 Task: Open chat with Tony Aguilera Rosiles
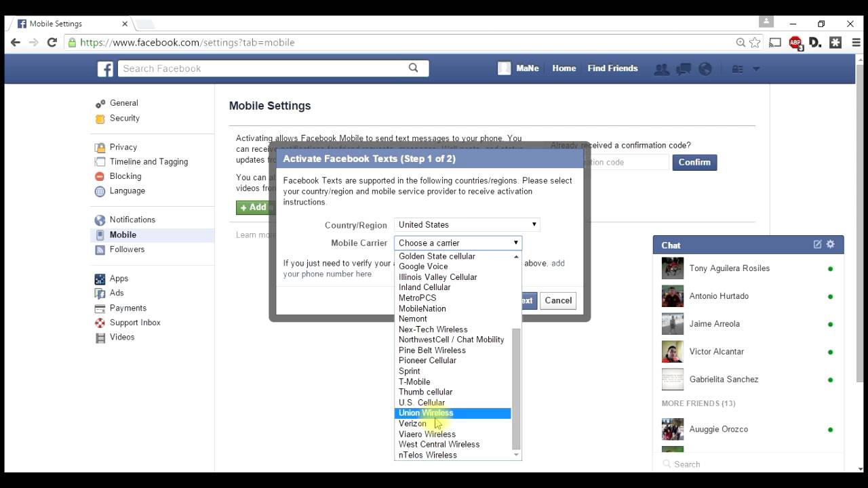pos(748,268)
